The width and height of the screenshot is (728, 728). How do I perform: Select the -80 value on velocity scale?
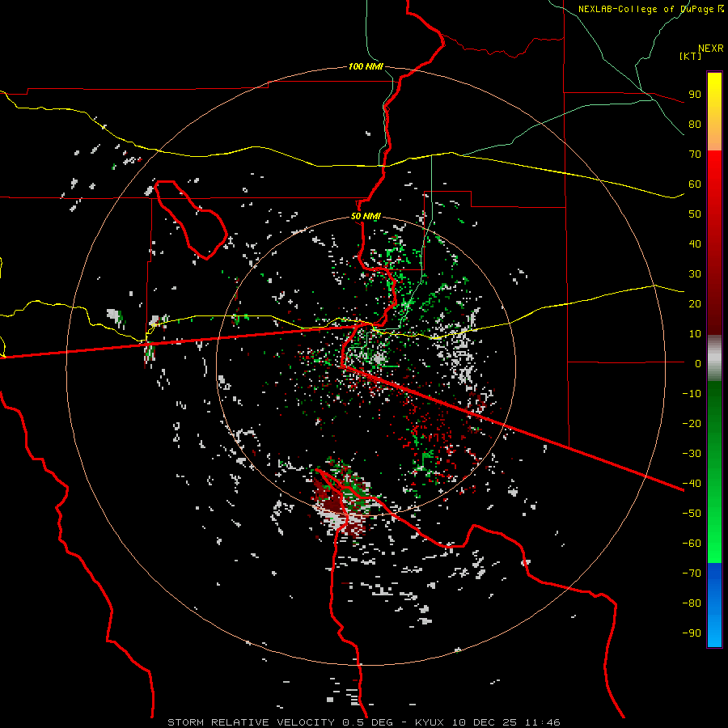[692, 603]
